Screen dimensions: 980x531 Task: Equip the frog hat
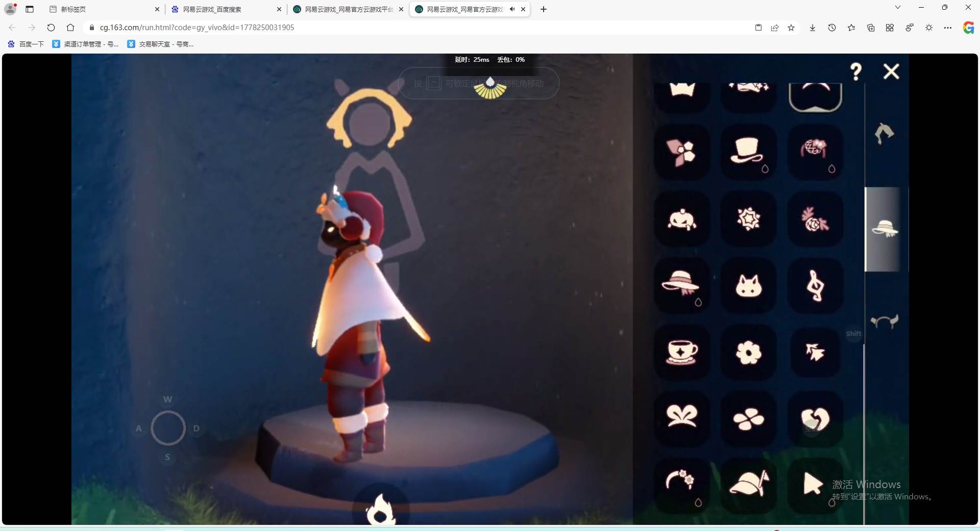pyautogui.click(x=682, y=219)
